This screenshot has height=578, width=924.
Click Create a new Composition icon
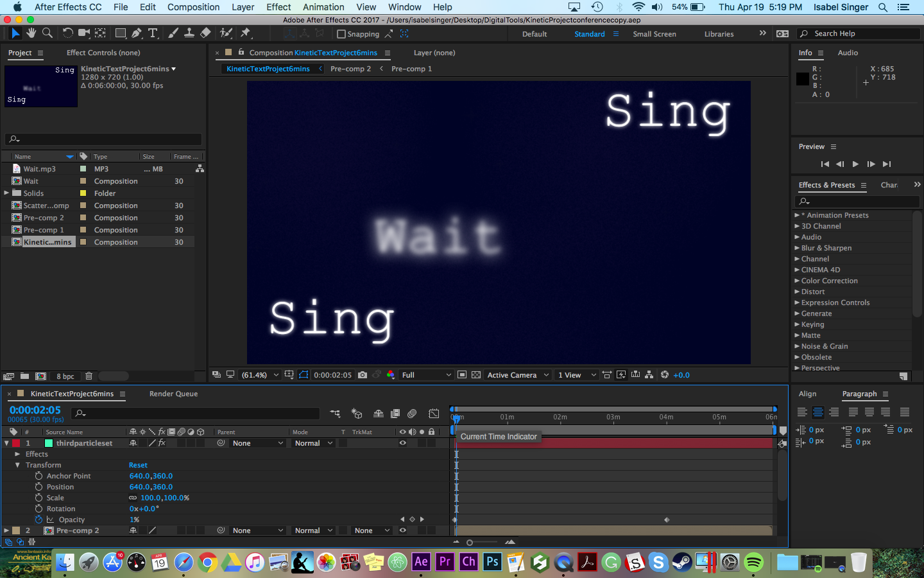pyautogui.click(x=40, y=376)
